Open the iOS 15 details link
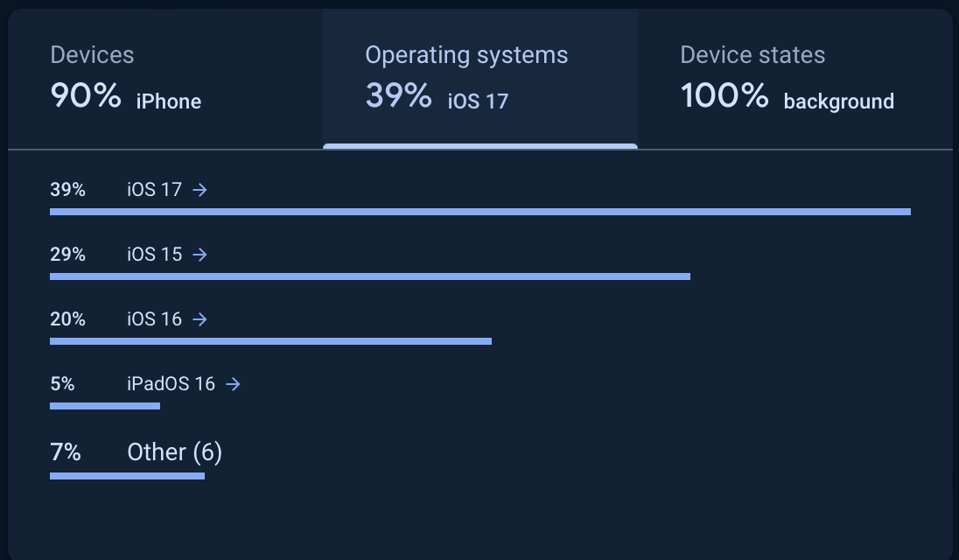 click(154, 255)
